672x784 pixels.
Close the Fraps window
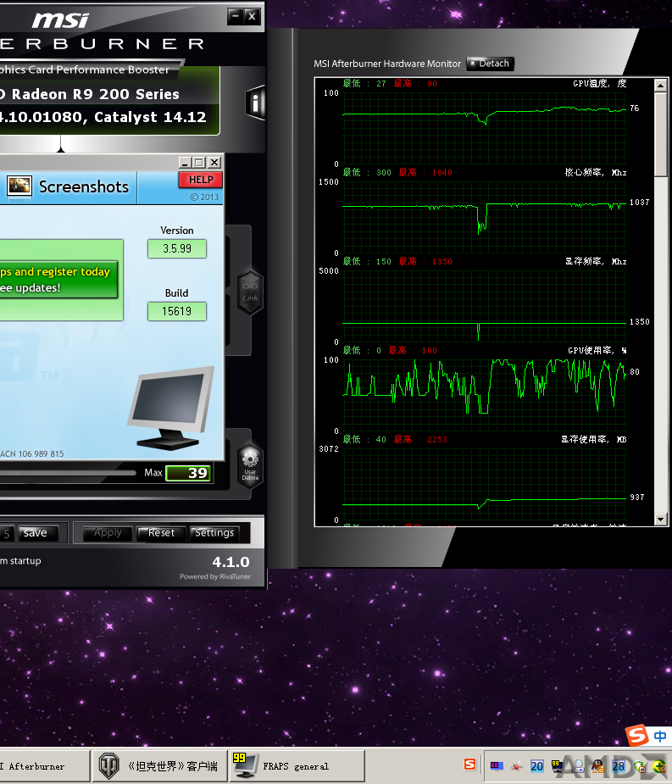click(214, 163)
